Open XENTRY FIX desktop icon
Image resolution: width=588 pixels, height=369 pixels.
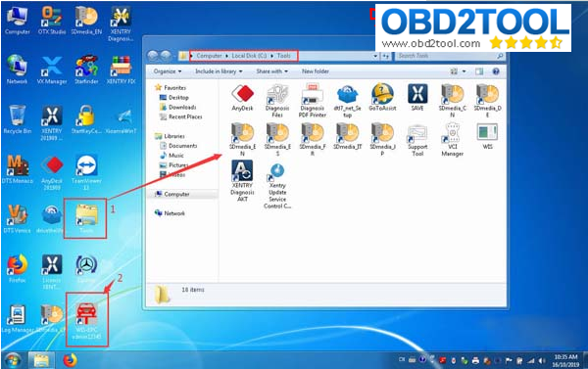(121, 69)
